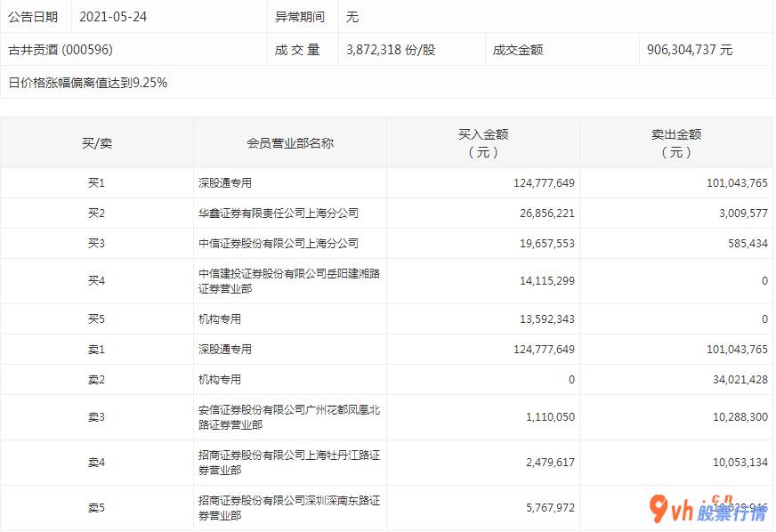Select the 成交量 label
Viewport: 776px width, 532px height.
pos(297,50)
